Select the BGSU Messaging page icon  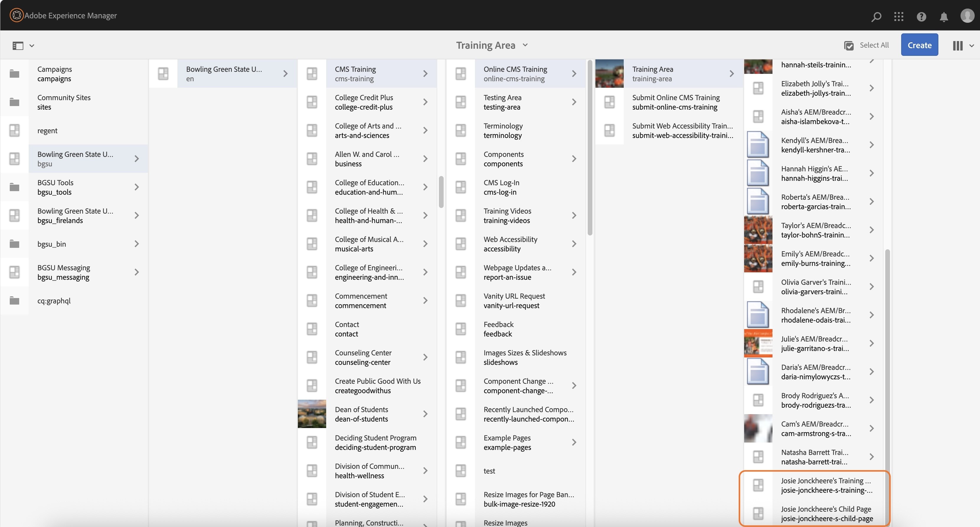tap(14, 272)
